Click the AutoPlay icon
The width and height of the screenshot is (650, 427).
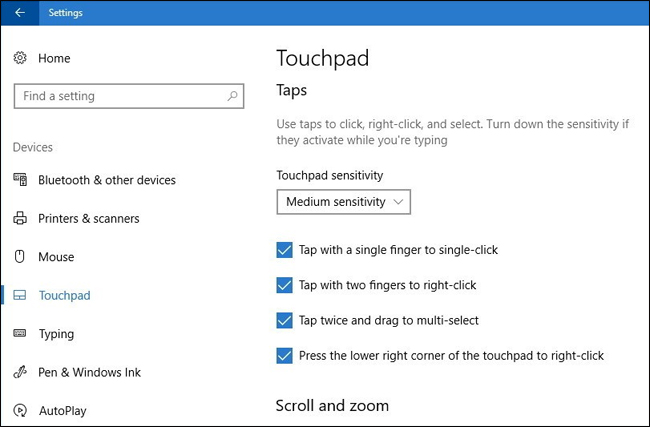(20, 410)
